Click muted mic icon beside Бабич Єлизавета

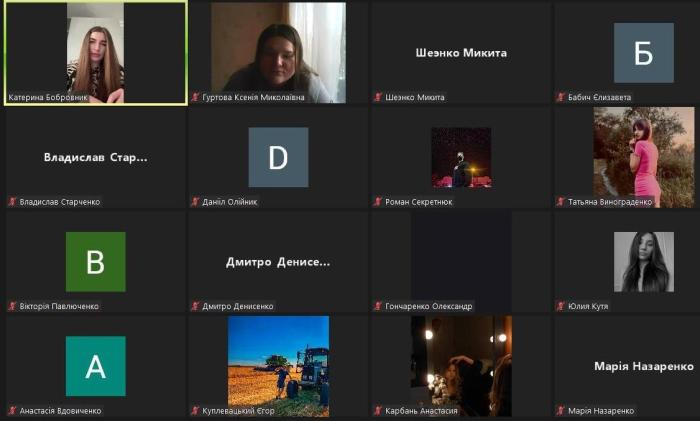[x=560, y=97]
